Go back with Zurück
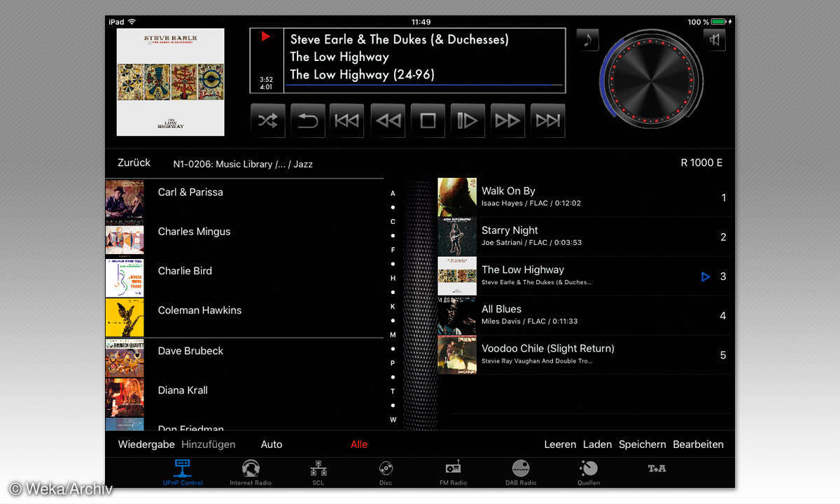The width and height of the screenshot is (840, 504). (134, 162)
